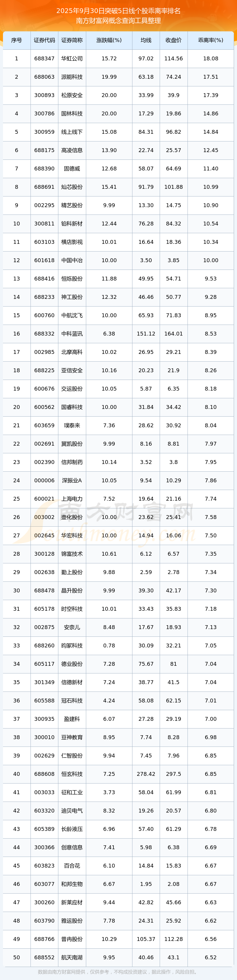Click the 均线 column header
The height and width of the screenshot is (980, 237).
[x=146, y=40]
